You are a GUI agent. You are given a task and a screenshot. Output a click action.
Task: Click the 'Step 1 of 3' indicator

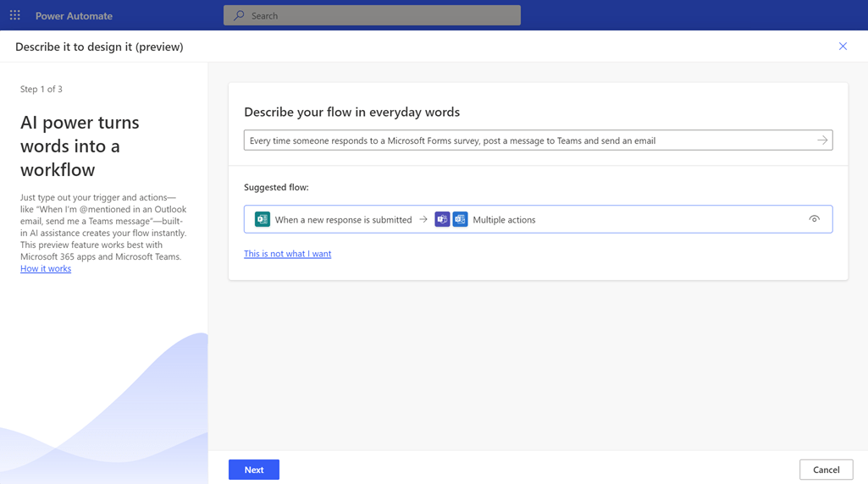point(41,89)
